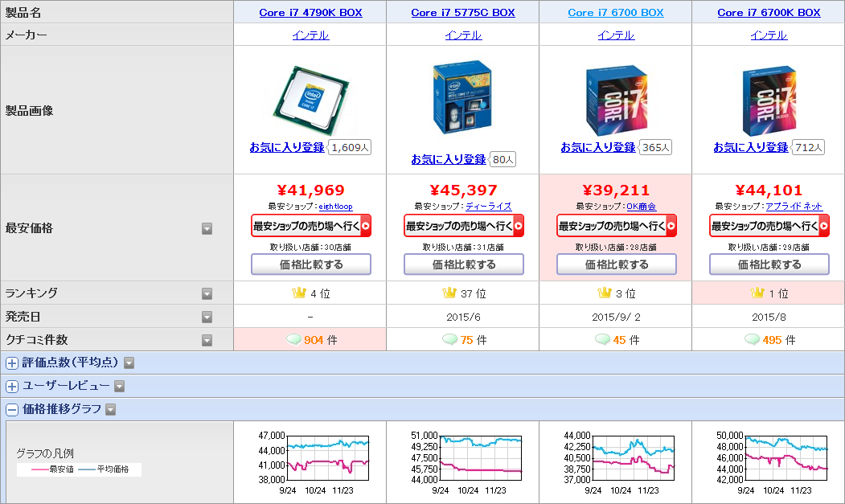Click インテル maker link under Core i7 6700K
The image size is (845, 504).
coord(769,35)
